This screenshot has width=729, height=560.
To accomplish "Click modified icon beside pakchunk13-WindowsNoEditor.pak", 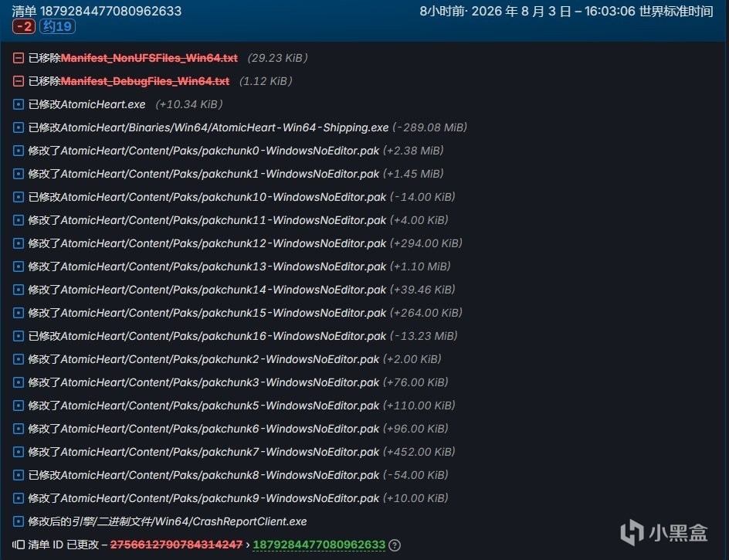I will tap(19, 266).
